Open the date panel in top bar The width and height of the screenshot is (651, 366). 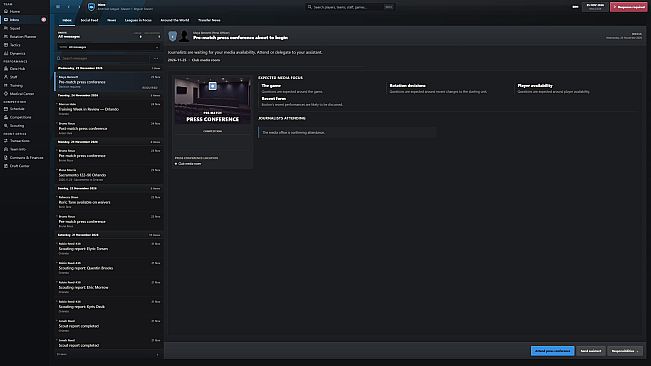tap(595, 7)
